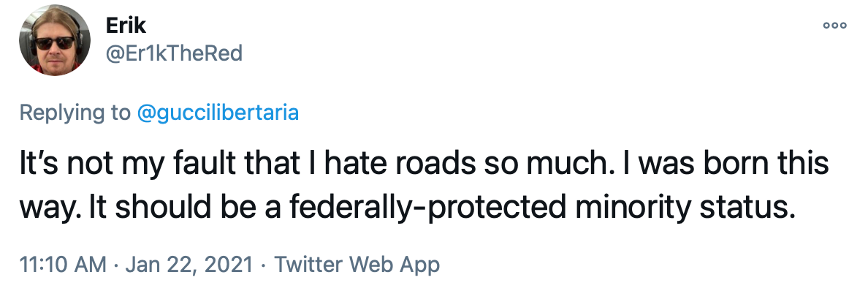Click the 11:10 AM timestamp
The image size is (868, 291).
point(63,265)
